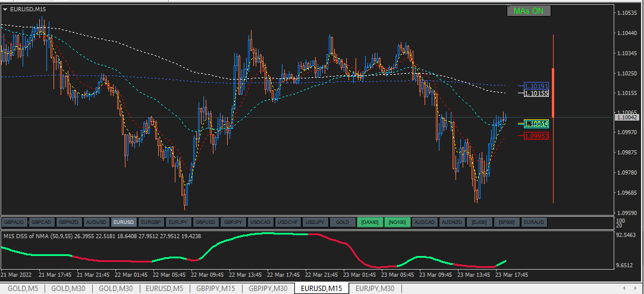Switch to the AUDCAD symbol button
This screenshot has width=644, height=294.
(424, 222)
